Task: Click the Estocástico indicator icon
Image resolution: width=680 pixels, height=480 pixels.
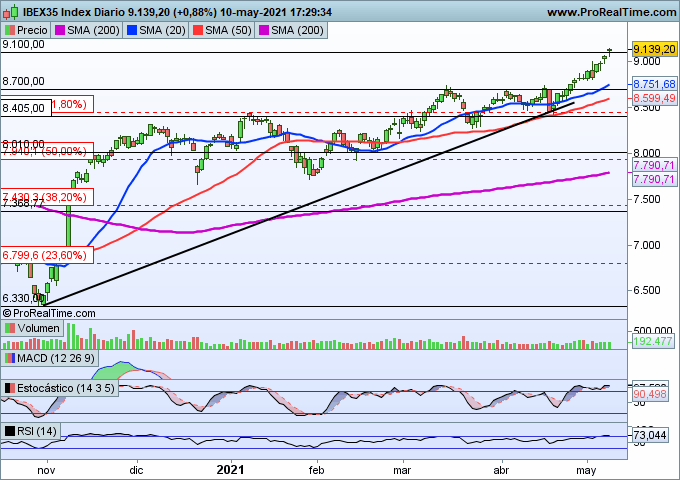Action: tap(10, 388)
